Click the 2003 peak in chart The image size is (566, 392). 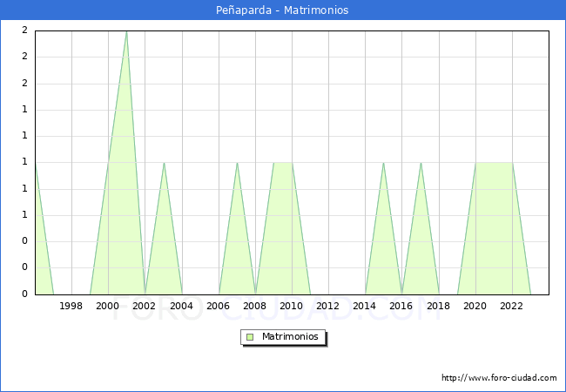tap(164, 163)
